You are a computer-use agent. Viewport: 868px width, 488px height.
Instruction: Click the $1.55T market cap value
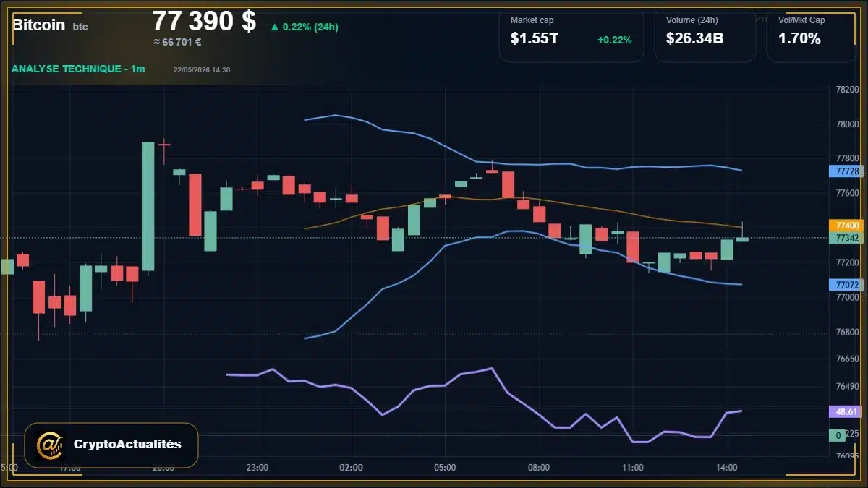534,39
